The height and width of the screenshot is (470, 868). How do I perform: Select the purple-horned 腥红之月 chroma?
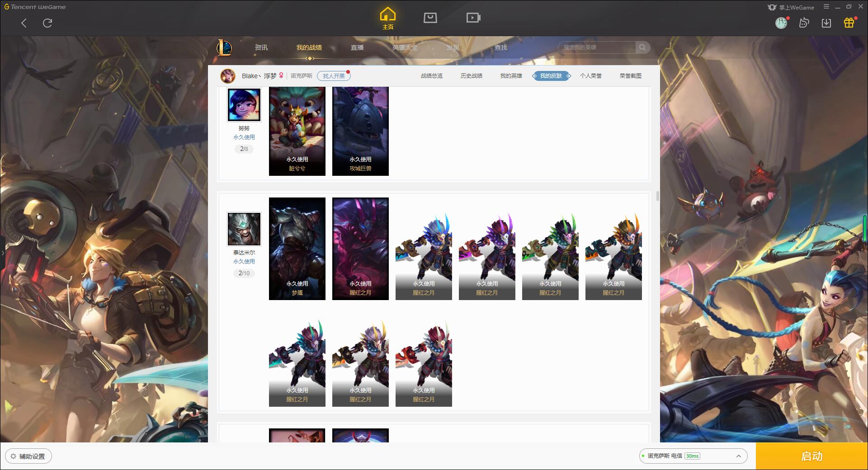(x=487, y=255)
